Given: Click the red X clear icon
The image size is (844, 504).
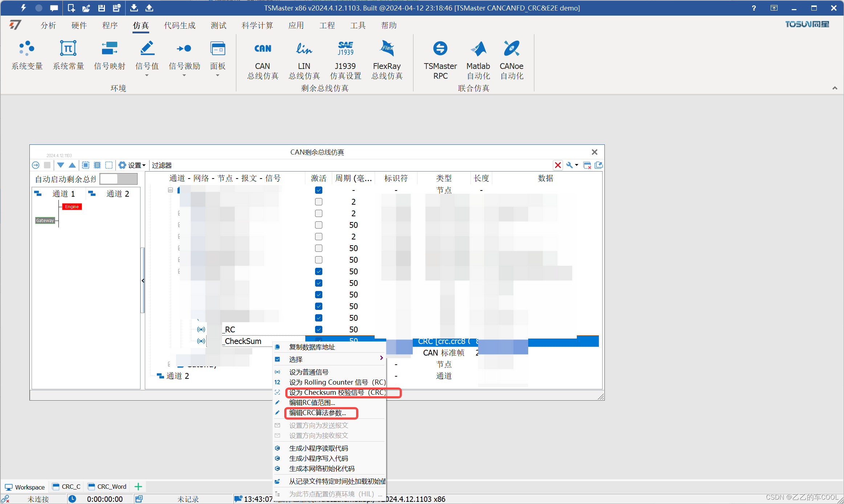Looking at the screenshot, I should 558,165.
